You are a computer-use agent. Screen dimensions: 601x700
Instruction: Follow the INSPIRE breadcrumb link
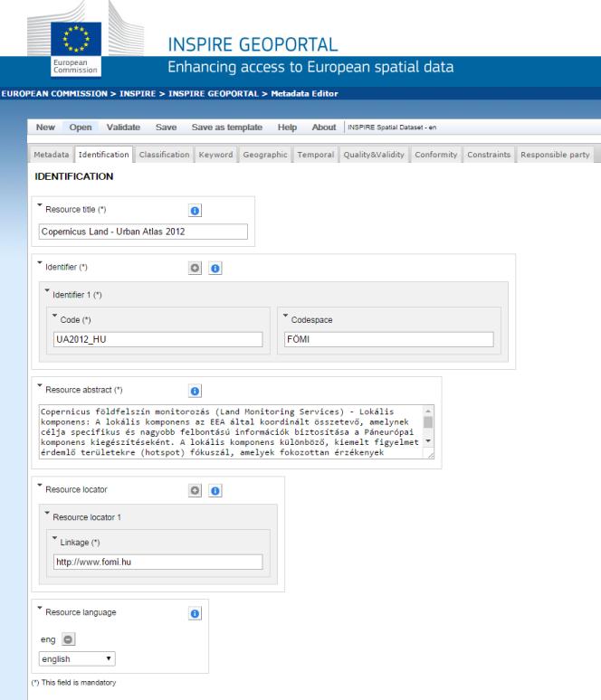pos(138,94)
